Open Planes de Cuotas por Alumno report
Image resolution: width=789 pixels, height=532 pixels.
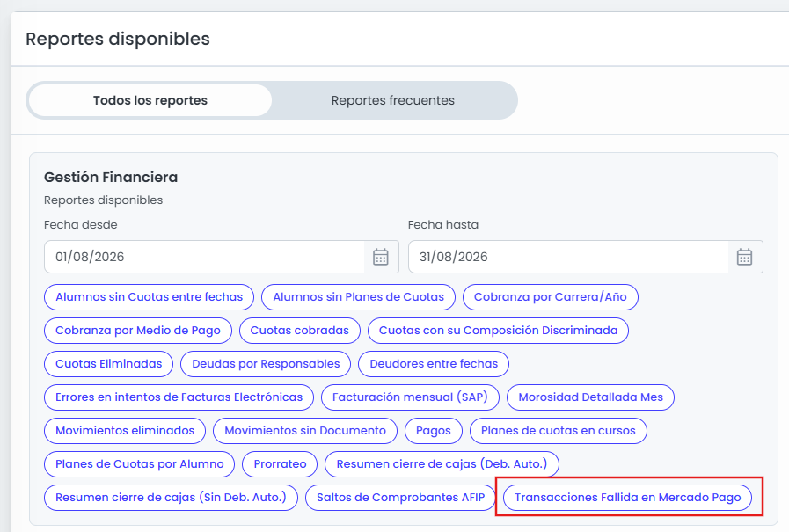click(139, 464)
